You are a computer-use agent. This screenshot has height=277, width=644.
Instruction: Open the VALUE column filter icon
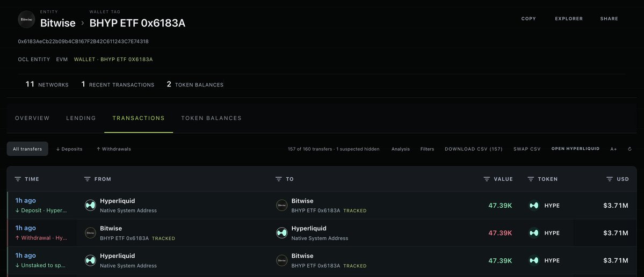[x=487, y=179]
